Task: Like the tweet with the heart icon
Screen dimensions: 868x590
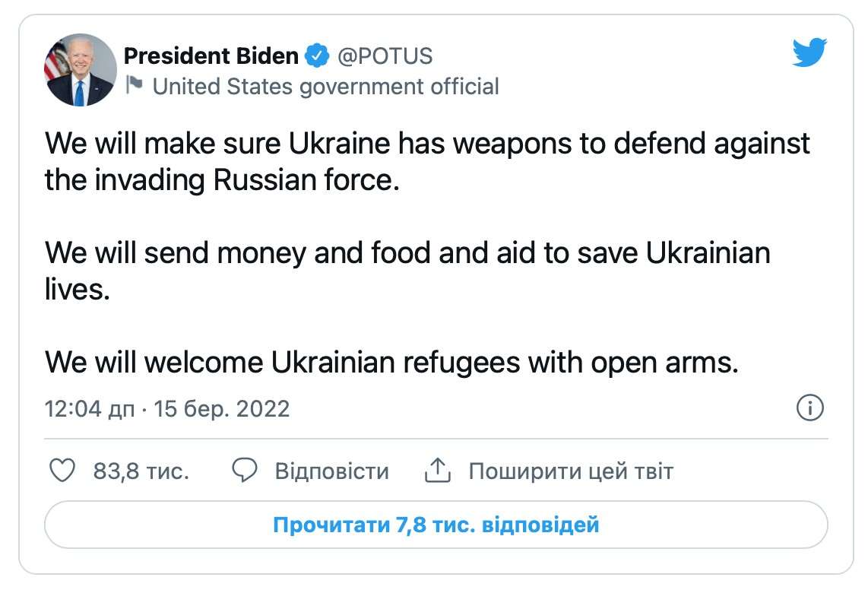Action: point(63,471)
